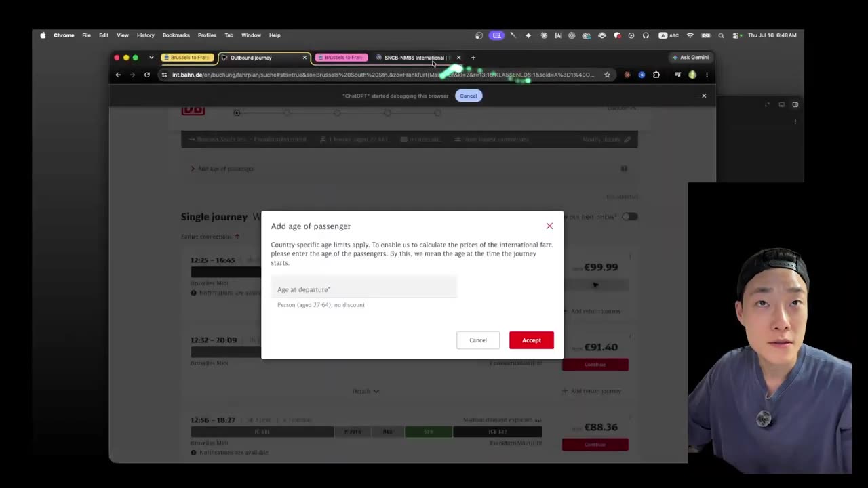868x488 pixels.
Task: Click the headphones menu bar icon
Action: pos(646,35)
